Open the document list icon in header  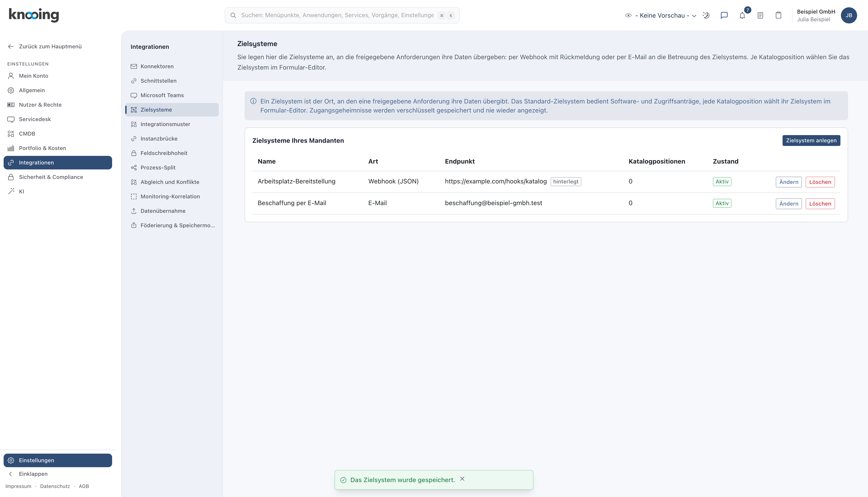click(760, 15)
